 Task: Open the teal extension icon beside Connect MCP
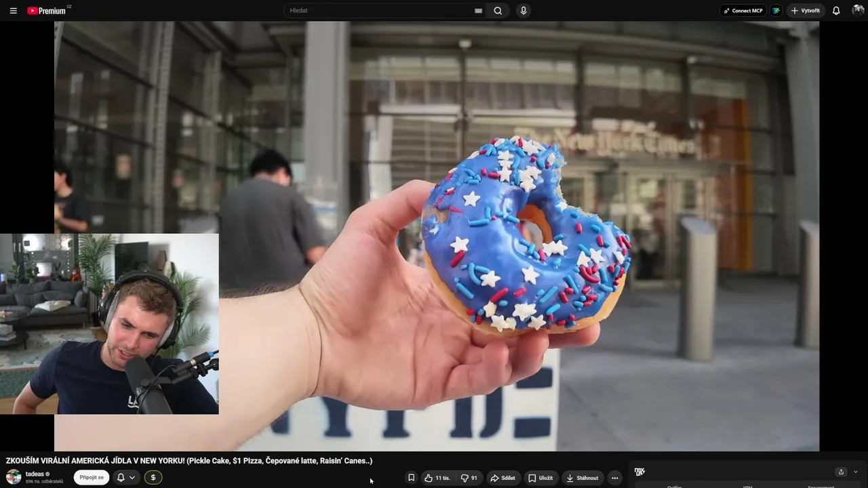pyautogui.click(x=776, y=11)
